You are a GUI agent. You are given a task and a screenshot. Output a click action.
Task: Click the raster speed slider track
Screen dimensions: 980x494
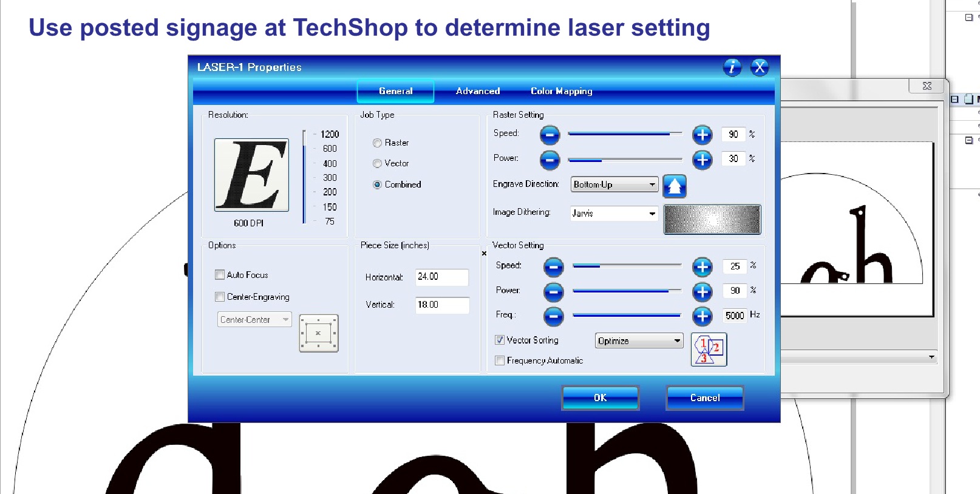point(625,134)
